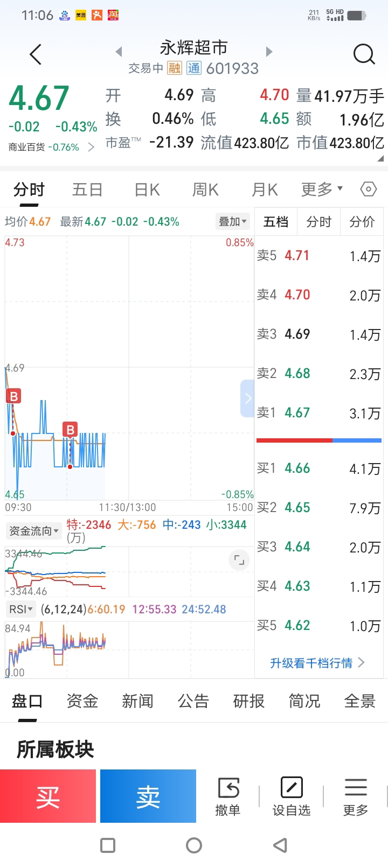This screenshot has width=388, height=868.
Task: Select 卖3 ask row at 4.69
Action: click(x=319, y=334)
